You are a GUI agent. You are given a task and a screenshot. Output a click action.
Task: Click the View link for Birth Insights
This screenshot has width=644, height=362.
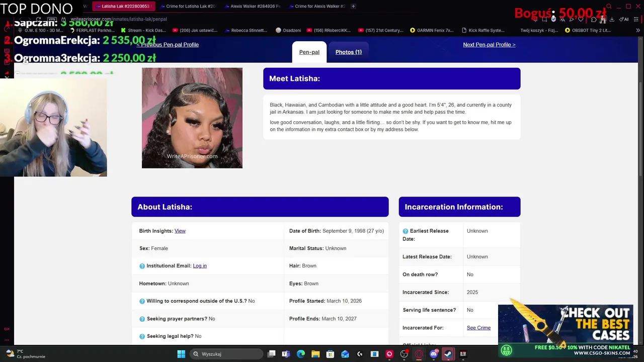click(x=180, y=231)
